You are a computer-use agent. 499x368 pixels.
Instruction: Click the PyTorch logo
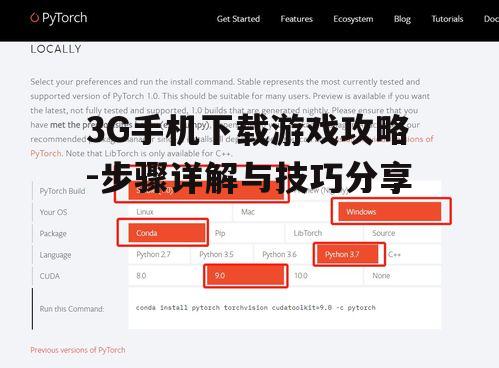click(x=59, y=18)
